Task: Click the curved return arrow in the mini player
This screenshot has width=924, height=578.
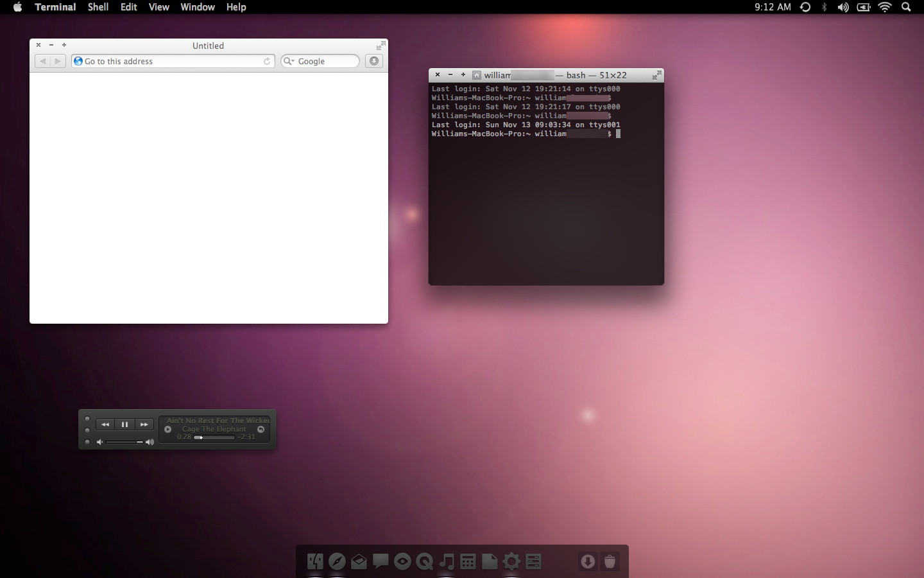Action: 261,429
